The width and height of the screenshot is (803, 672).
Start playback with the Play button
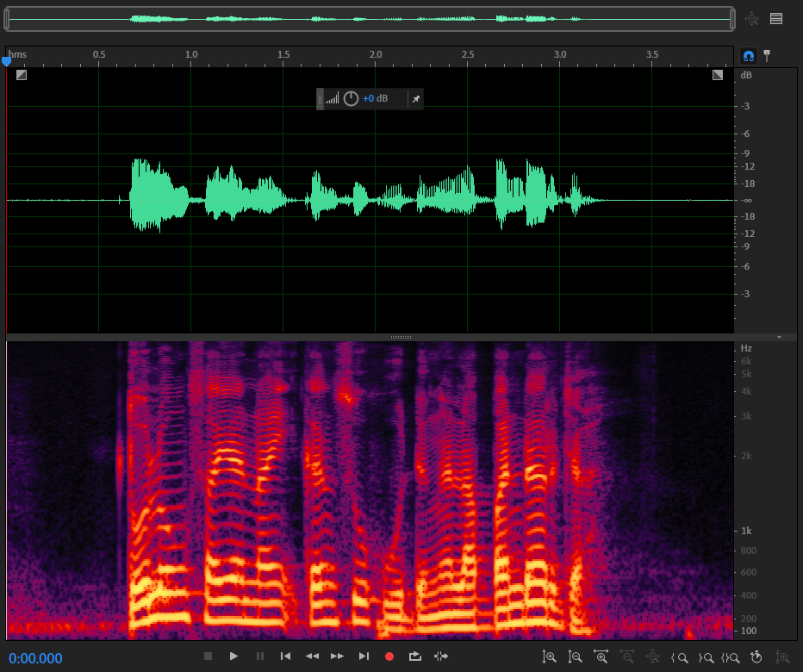pyautogui.click(x=233, y=656)
